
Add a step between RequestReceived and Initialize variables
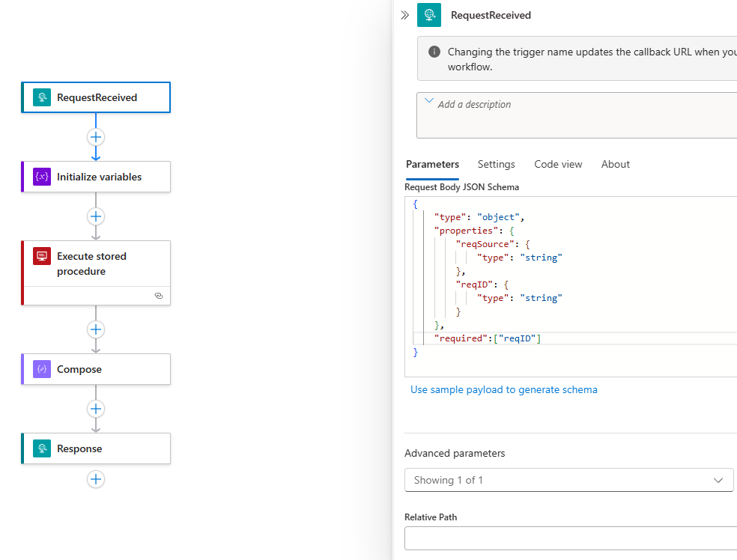coord(95,137)
